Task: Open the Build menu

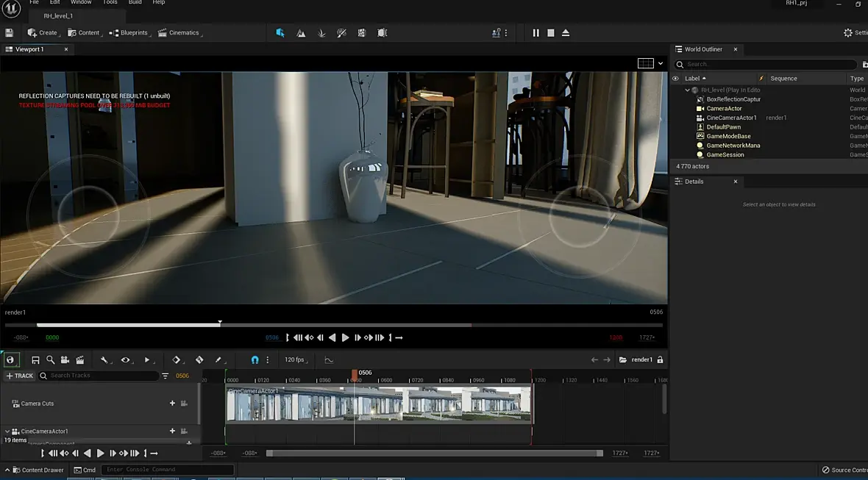Action: 135,3
